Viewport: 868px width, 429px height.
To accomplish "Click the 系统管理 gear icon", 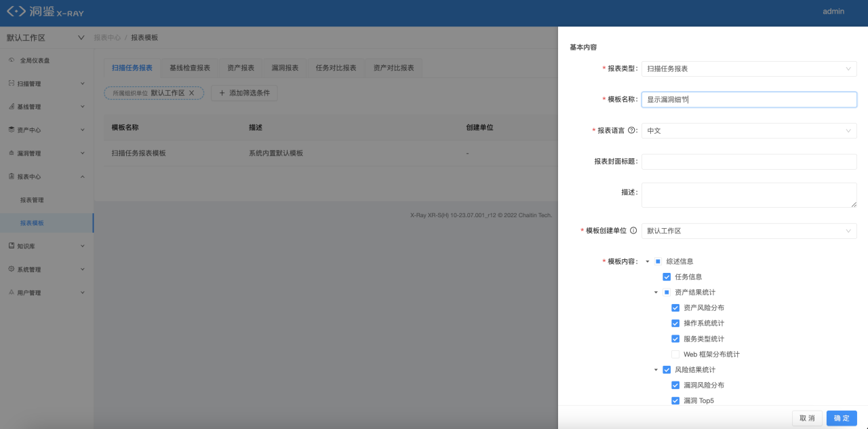I will (x=11, y=269).
